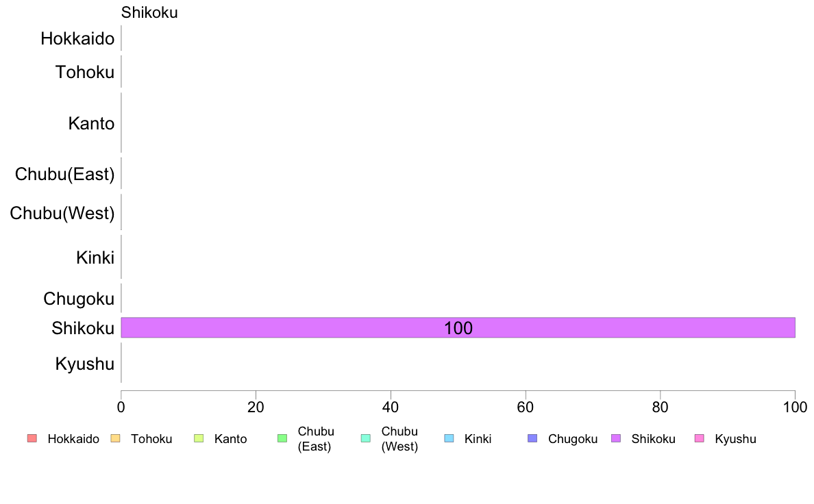The image size is (814, 504).
Task: Click the Kyushu pink legend swatch
Action: point(700,438)
